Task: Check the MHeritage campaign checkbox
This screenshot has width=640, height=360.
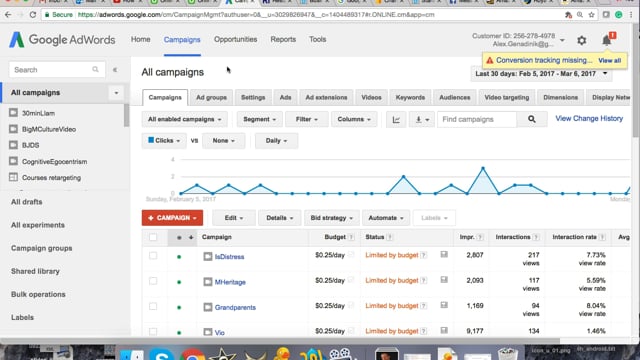Action: click(153, 281)
